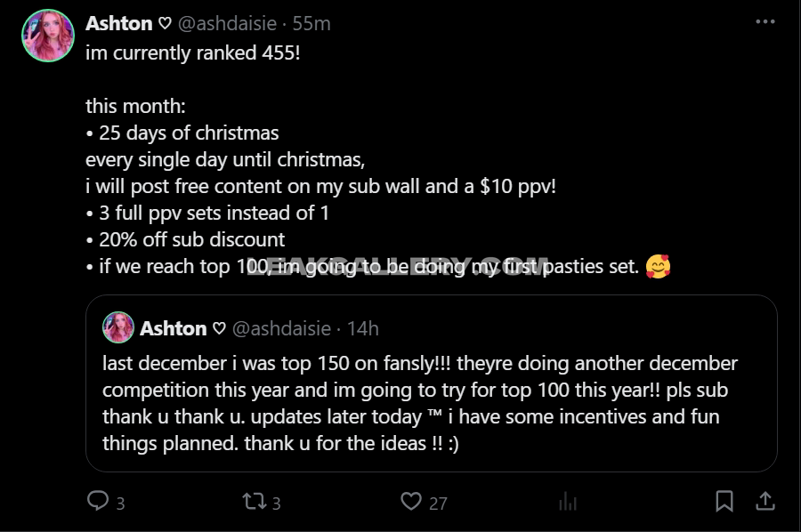
Task: Like the tweet with heart icon
Action: [x=410, y=501]
